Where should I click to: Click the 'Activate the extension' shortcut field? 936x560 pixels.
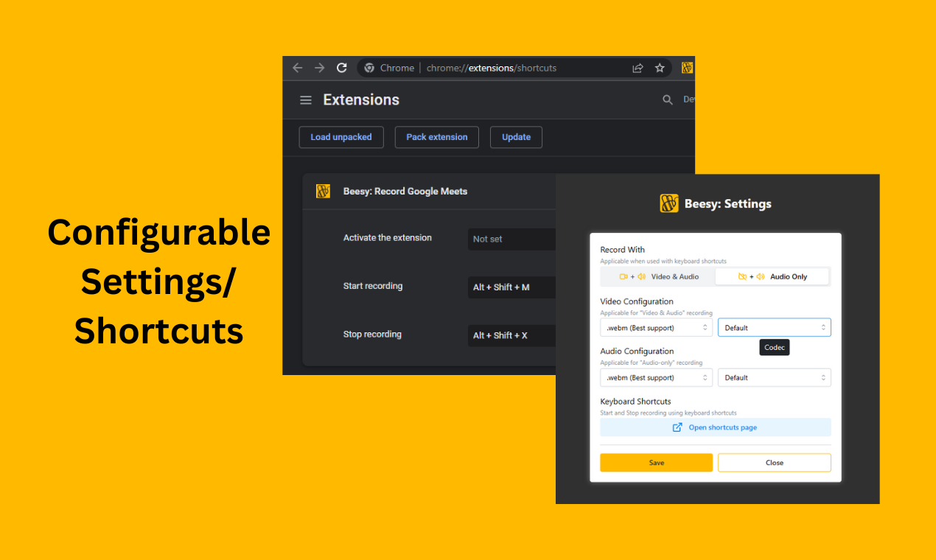tap(511, 239)
